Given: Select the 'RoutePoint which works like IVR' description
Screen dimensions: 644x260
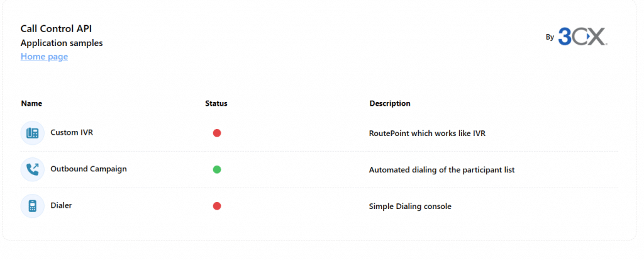Looking at the screenshot, I should [x=427, y=133].
